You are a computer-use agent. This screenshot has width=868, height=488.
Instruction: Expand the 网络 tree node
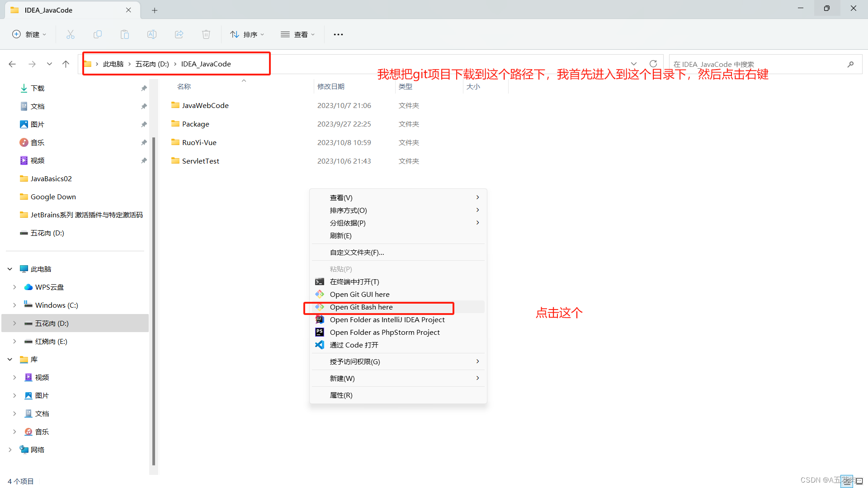(10, 450)
